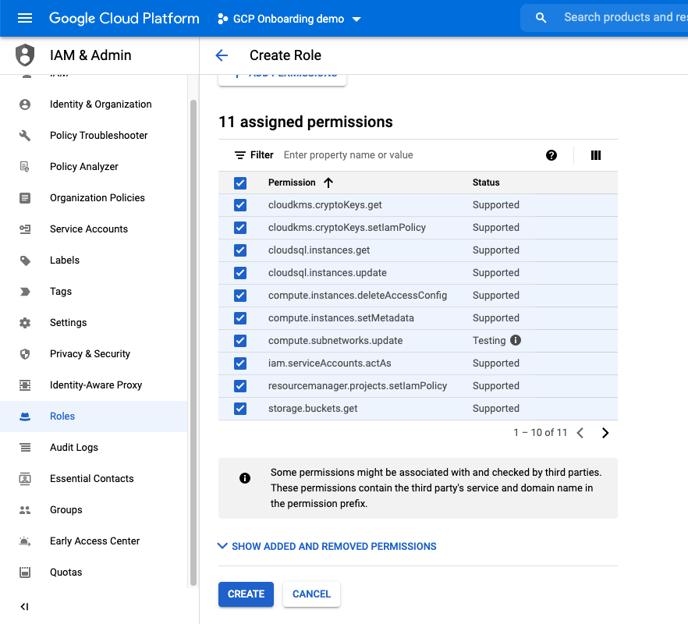Click the search magnifier icon
688x624 pixels.
click(541, 18)
